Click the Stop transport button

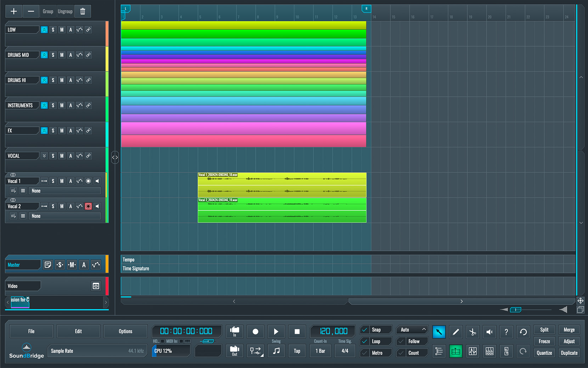[297, 332]
